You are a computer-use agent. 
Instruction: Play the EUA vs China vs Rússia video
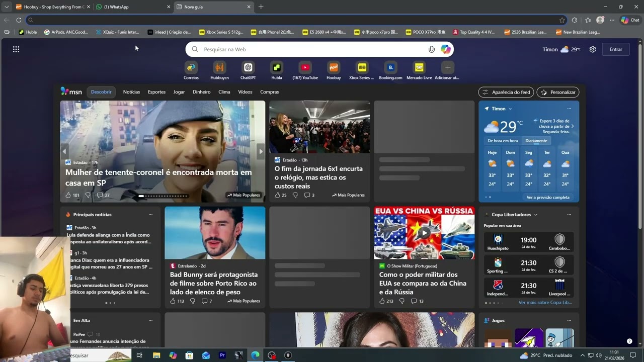pos(424,233)
